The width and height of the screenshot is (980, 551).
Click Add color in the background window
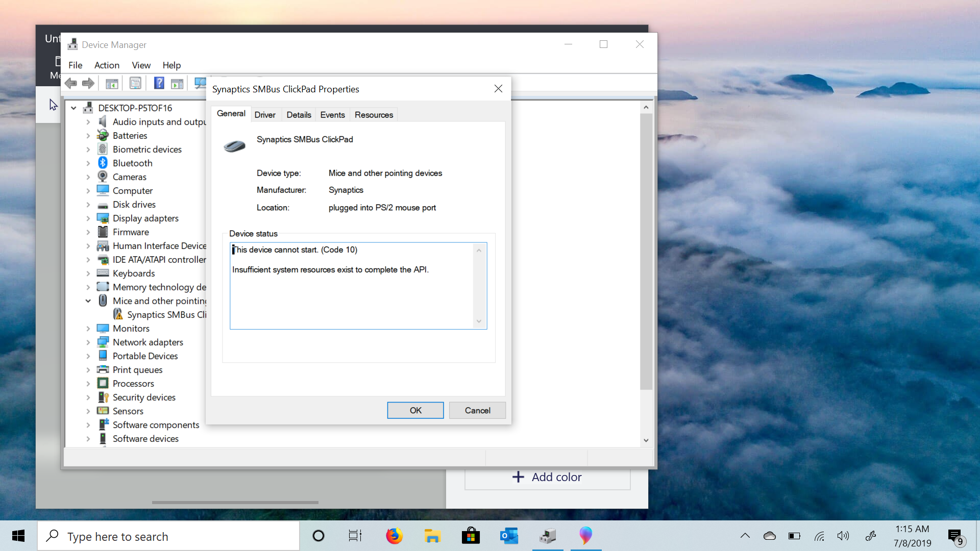(x=547, y=477)
